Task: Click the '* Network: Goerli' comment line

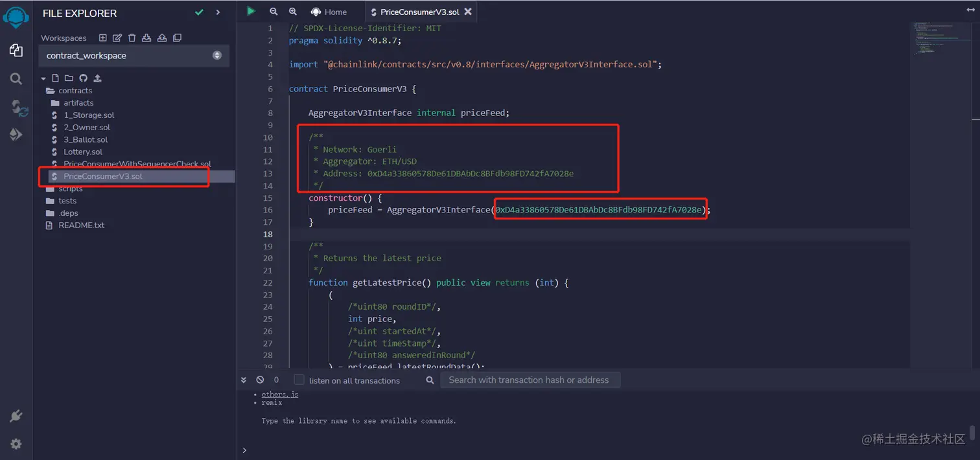Action: (355, 149)
